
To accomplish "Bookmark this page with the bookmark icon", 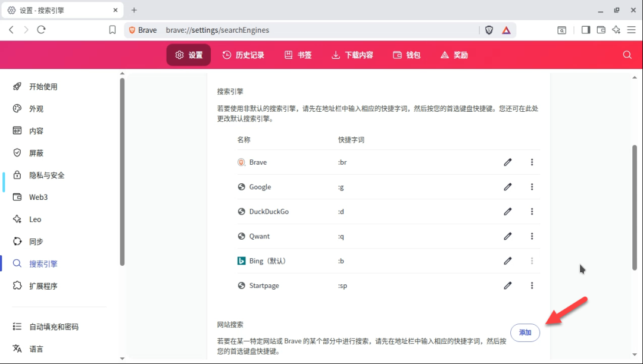I will coord(113,30).
